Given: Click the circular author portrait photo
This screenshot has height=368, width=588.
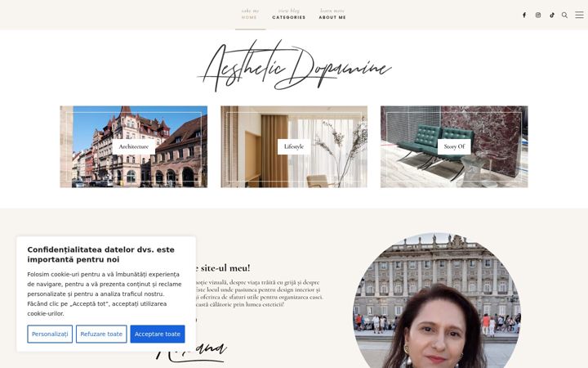Looking at the screenshot, I should click(437, 300).
